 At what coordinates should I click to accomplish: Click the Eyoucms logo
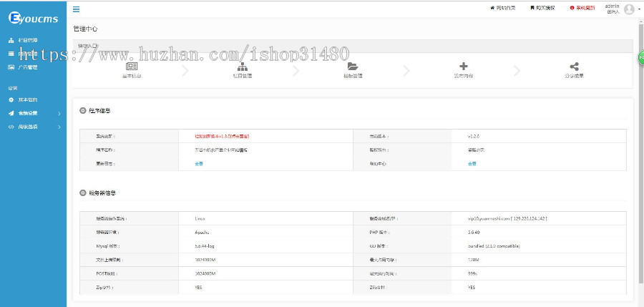coord(33,18)
